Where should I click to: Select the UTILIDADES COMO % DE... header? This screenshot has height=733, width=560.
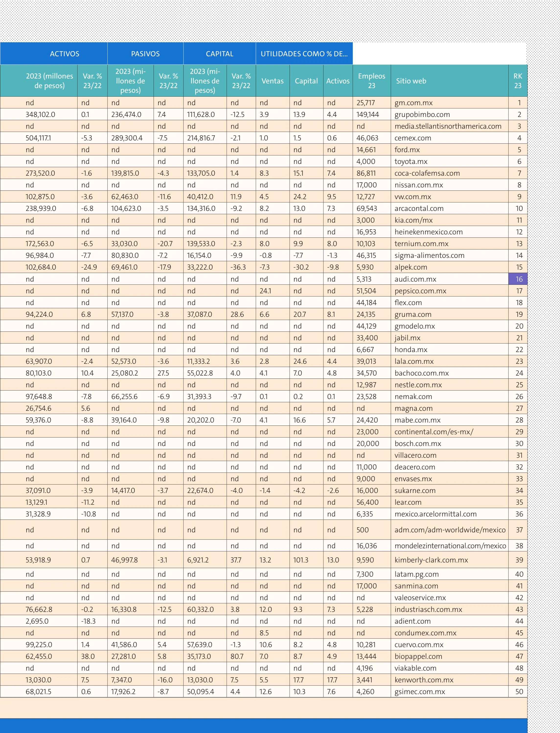pos(304,54)
